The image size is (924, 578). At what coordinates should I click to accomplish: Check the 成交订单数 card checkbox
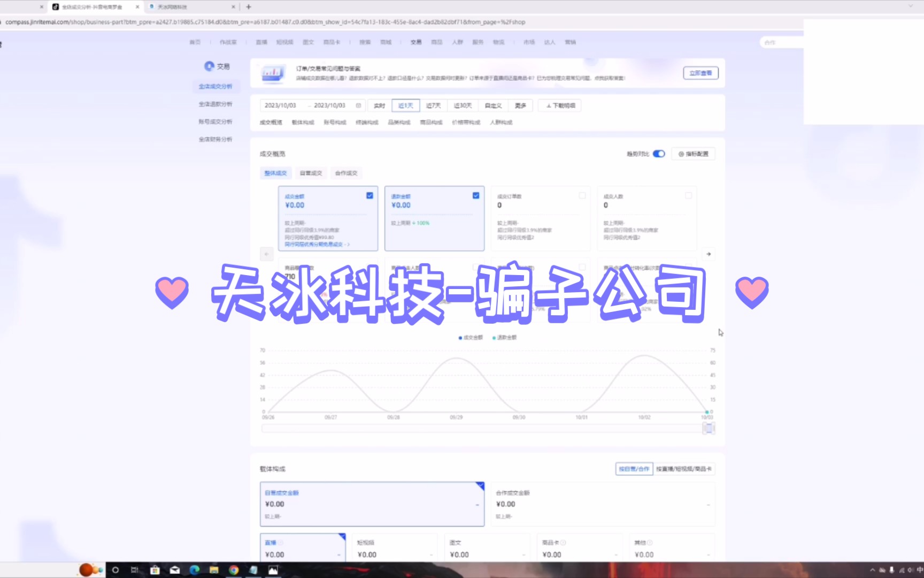582,195
